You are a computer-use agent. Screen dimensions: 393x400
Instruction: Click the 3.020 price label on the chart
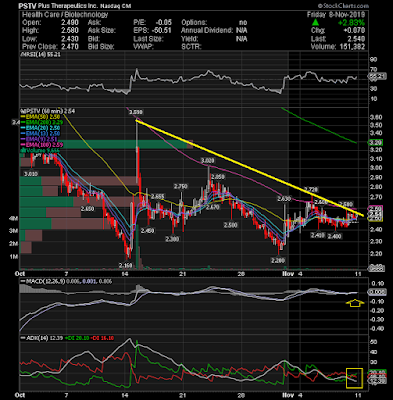[207, 161]
